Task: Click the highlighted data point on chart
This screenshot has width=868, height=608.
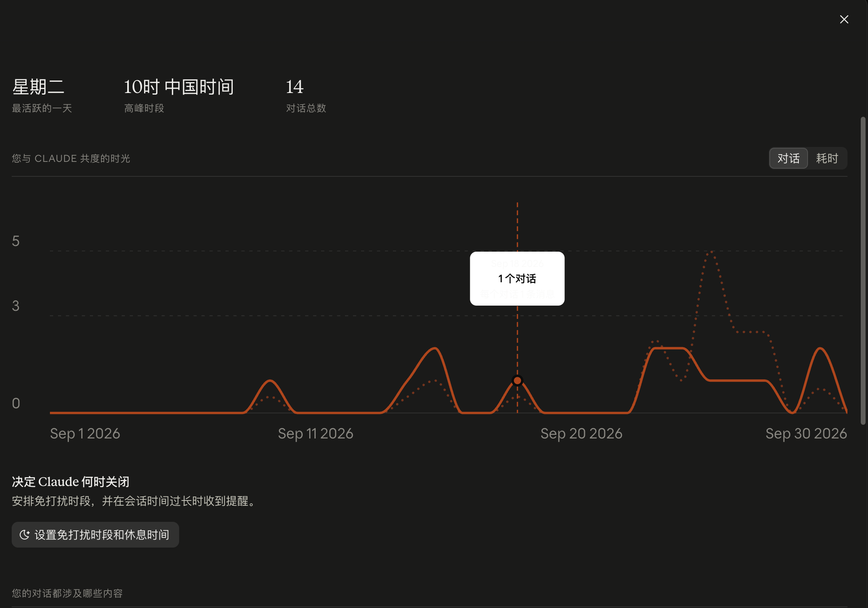Action: coord(517,381)
